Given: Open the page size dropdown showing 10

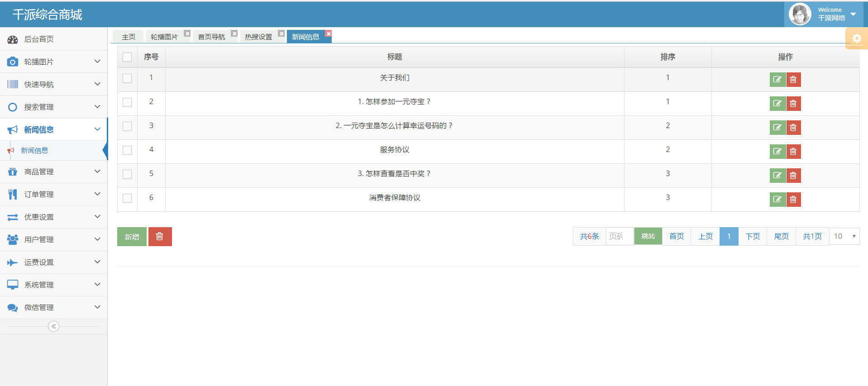Looking at the screenshot, I should click(844, 236).
